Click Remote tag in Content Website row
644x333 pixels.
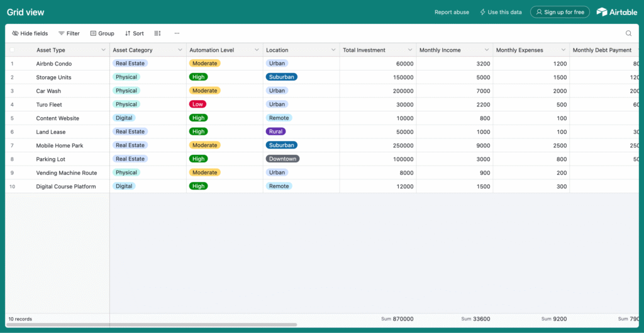click(x=279, y=118)
